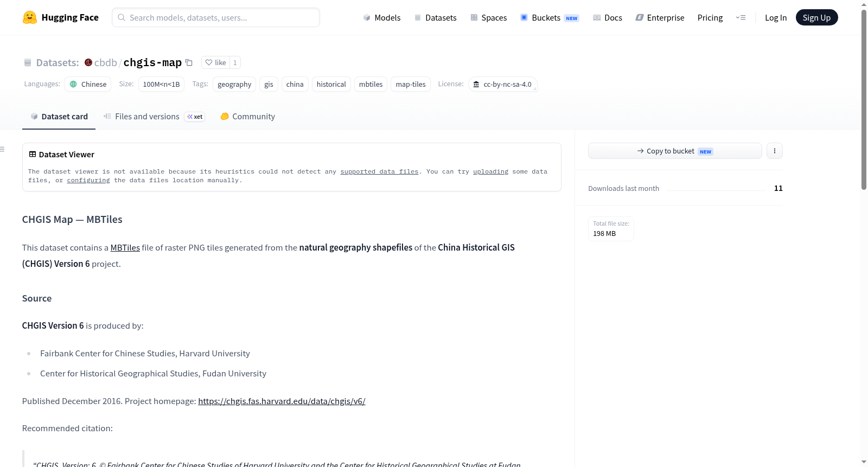868x467 pixels.
Task: Follow the supported data files link
Action: coord(379,171)
